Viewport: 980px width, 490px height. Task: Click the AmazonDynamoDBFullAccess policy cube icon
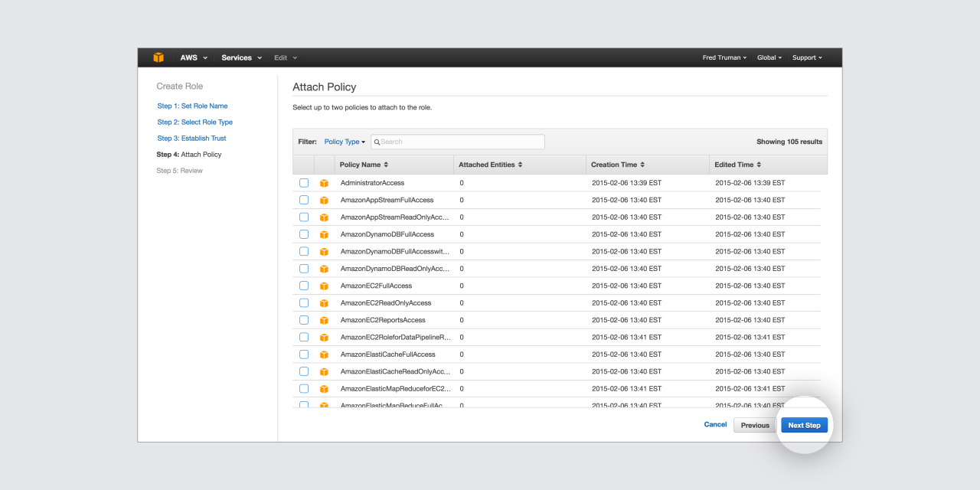click(324, 234)
